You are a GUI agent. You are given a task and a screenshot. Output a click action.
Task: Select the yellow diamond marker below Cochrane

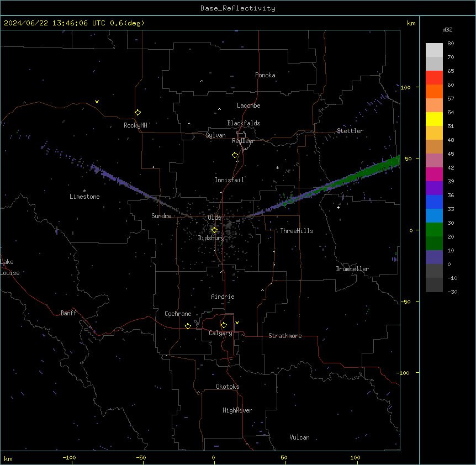[x=188, y=326]
